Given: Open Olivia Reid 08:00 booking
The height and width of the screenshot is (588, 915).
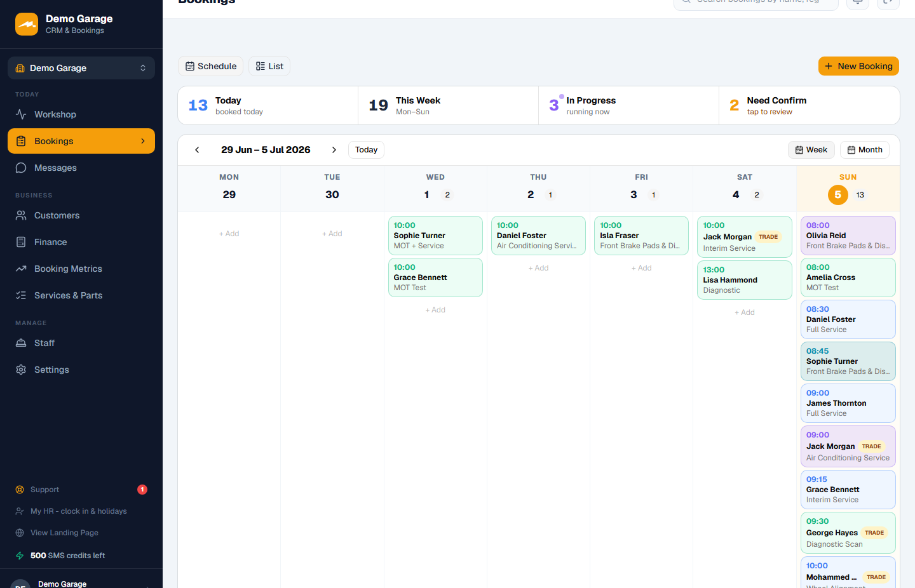Looking at the screenshot, I should pyautogui.click(x=848, y=236).
